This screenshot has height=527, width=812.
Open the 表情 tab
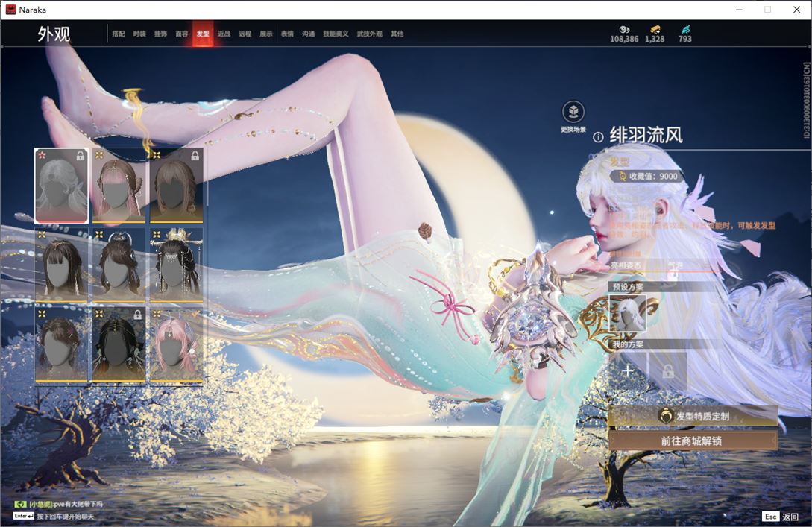click(287, 34)
